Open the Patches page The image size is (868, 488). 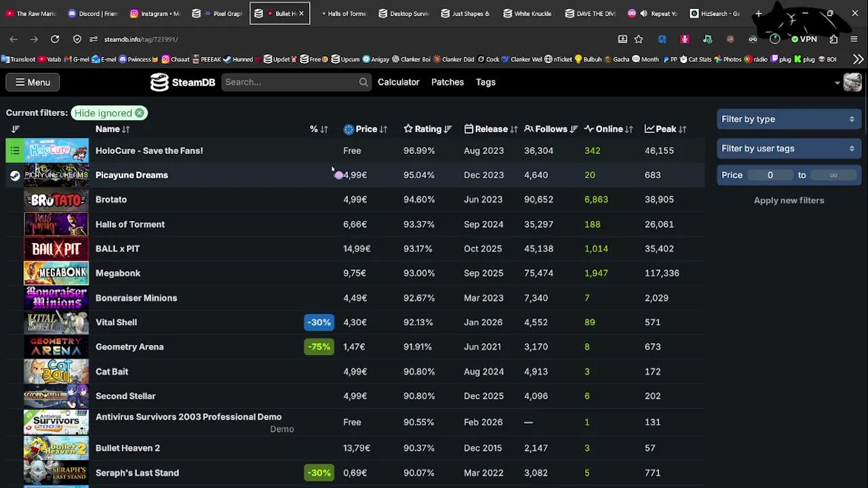(448, 83)
